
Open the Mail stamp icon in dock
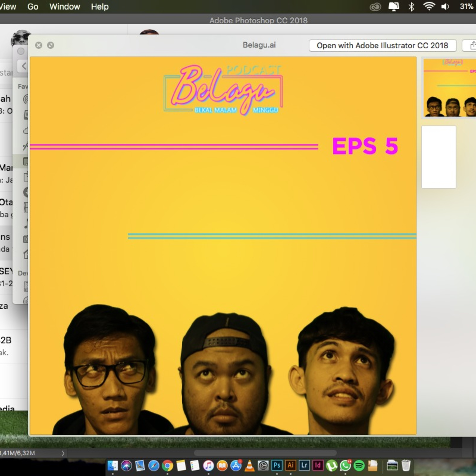tap(140, 465)
